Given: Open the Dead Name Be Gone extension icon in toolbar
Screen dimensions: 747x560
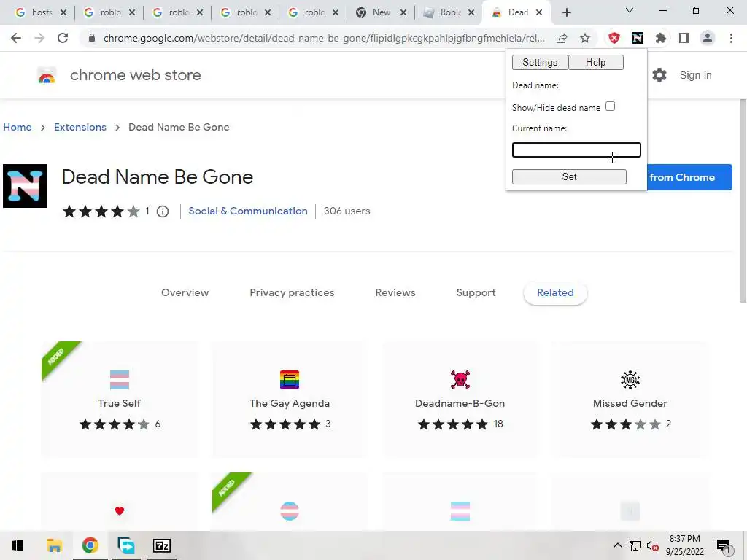Looking at the screenshot, I should coord(638,38).
